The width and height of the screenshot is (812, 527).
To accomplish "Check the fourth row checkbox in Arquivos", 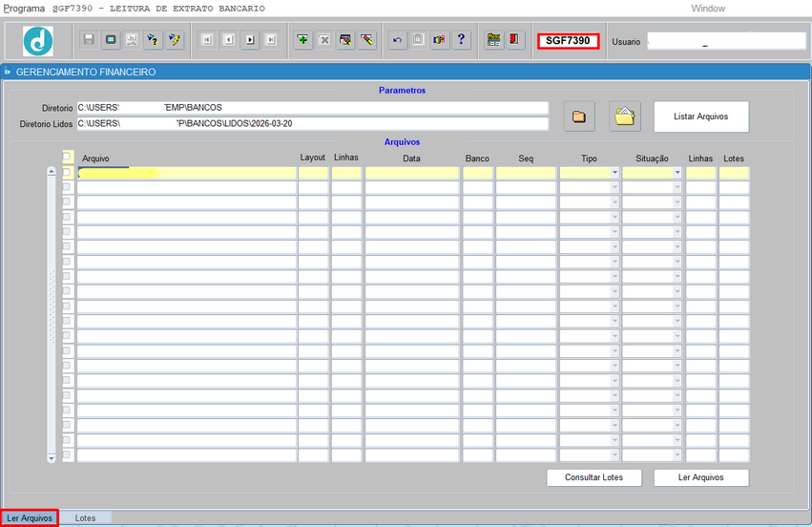I will (66, 217).
